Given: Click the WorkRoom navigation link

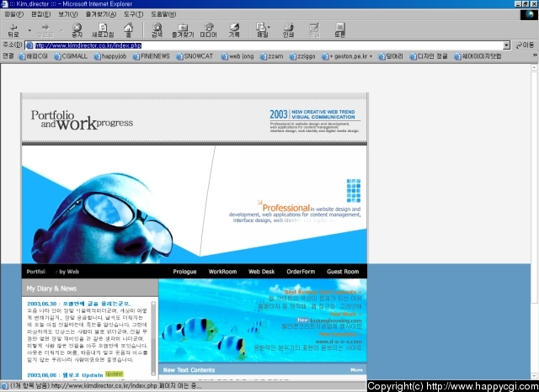Looking at the screenshot, I should (x=222, y=272).
